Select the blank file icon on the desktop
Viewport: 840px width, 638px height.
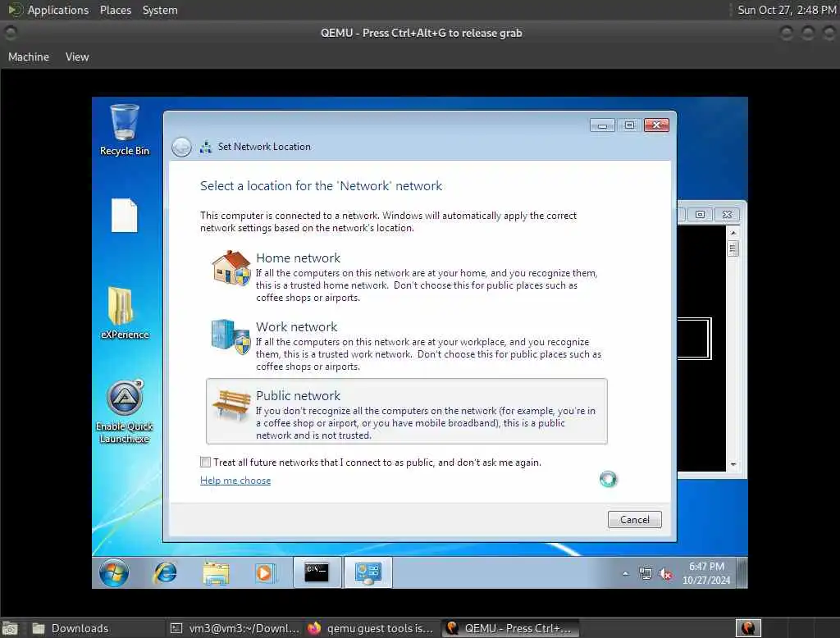125,216
